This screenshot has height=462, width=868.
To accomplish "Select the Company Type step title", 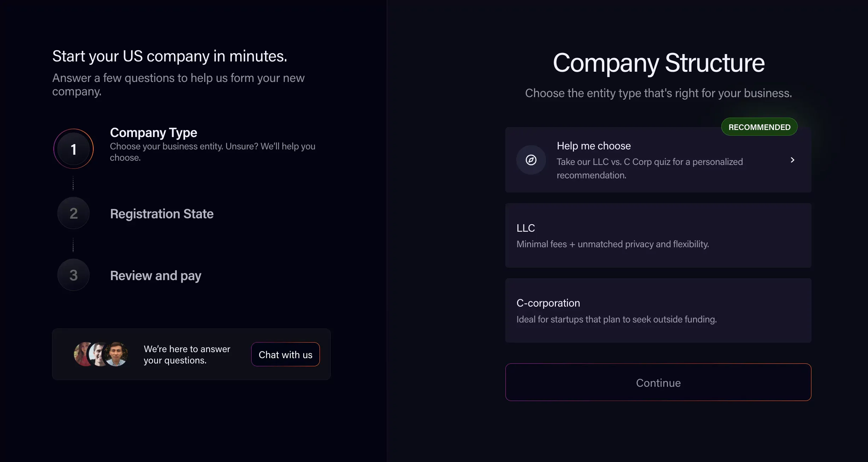I will [153, 132].
